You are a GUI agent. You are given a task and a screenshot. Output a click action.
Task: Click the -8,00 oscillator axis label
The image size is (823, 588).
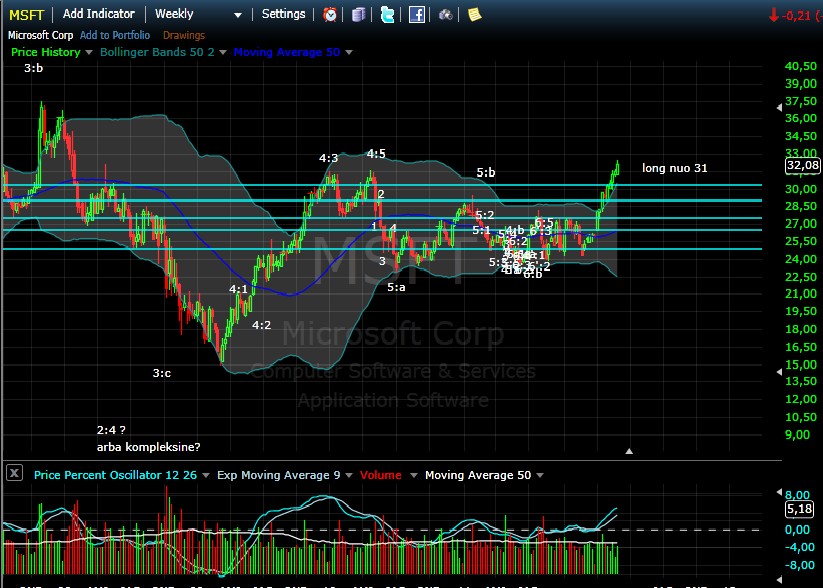click(799, 565)
